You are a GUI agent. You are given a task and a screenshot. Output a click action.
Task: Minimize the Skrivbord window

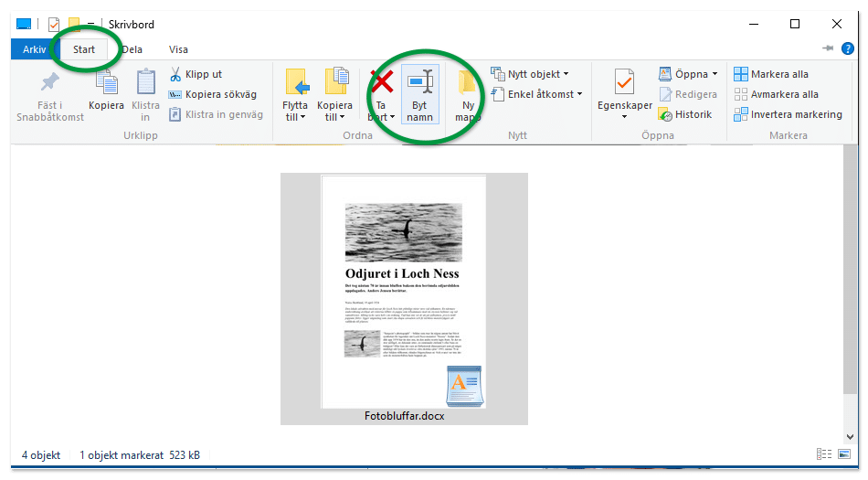754,24
